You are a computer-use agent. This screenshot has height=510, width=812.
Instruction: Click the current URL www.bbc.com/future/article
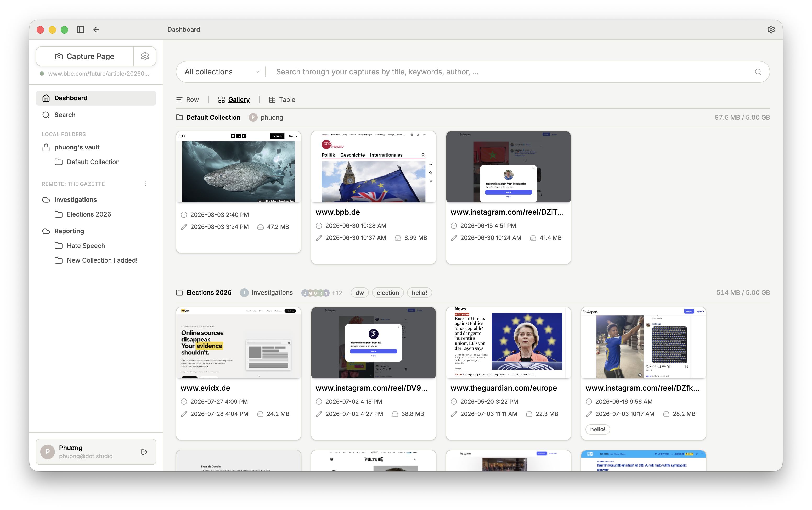pos(98,74)
